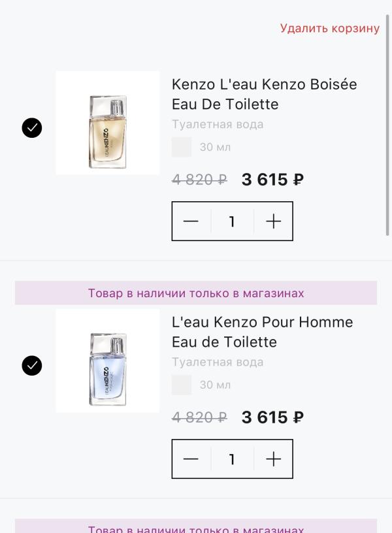Decrease quantity of Kenzo Boisée perfume
The image size is (392, 533).
[191, 221]
